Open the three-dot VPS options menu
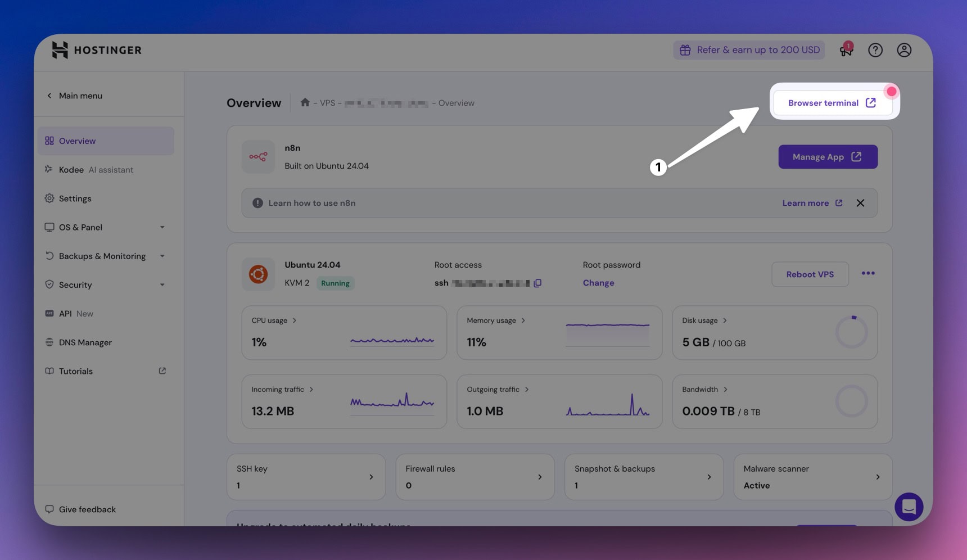The image size is (967, 560). click(867, 273)
